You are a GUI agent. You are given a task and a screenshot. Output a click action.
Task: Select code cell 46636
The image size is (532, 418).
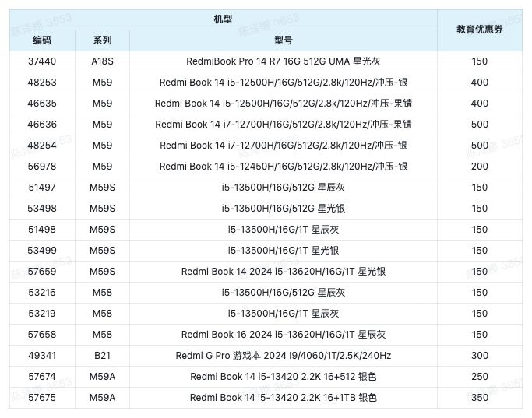point(42,124)
